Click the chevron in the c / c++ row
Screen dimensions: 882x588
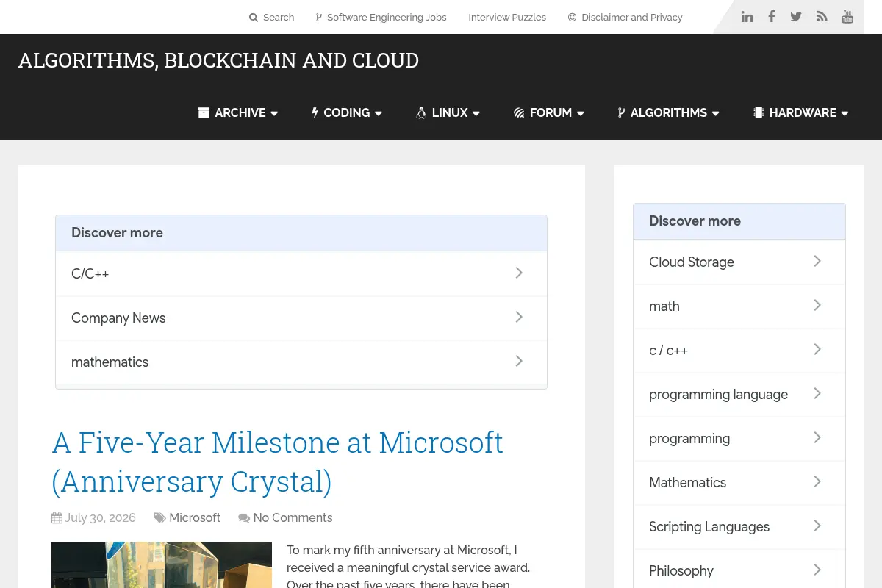(x=817, y=349)
